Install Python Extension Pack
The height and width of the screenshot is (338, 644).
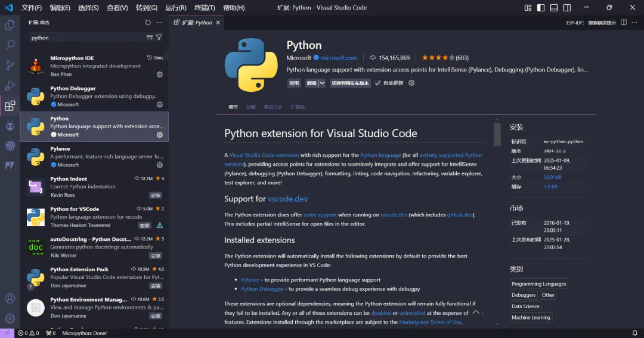(156, 286)
